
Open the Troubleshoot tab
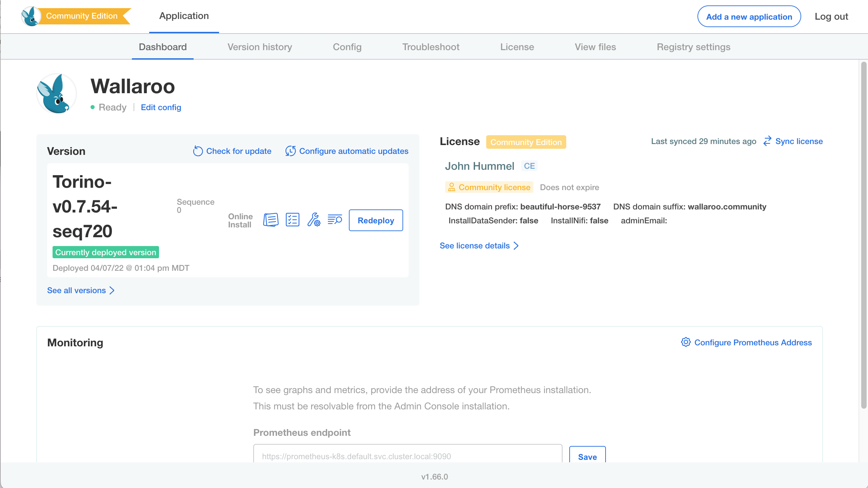pyautogui.click(x=431, y=47)
